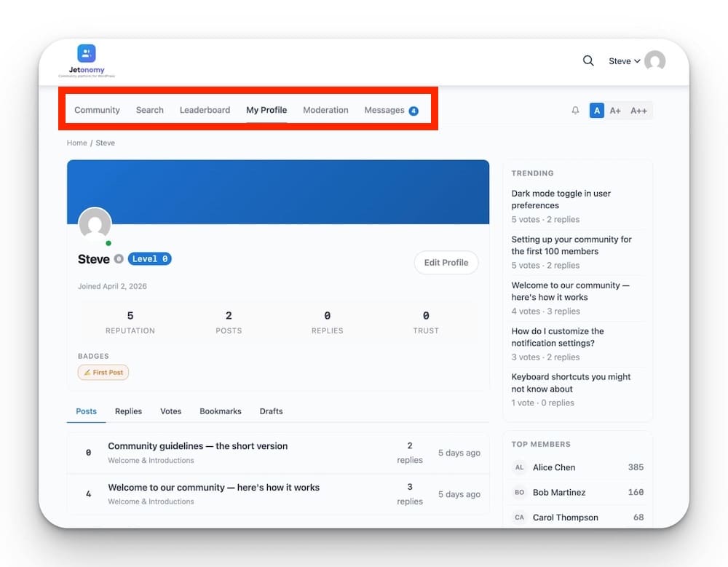Select normal font size A
Screen dimensions: 728x567
click(597, 111)
